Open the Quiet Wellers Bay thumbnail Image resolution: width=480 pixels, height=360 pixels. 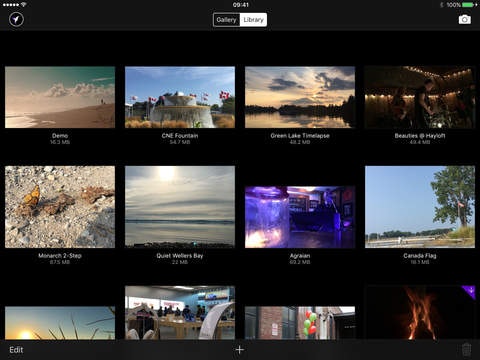tap(180, 207)
